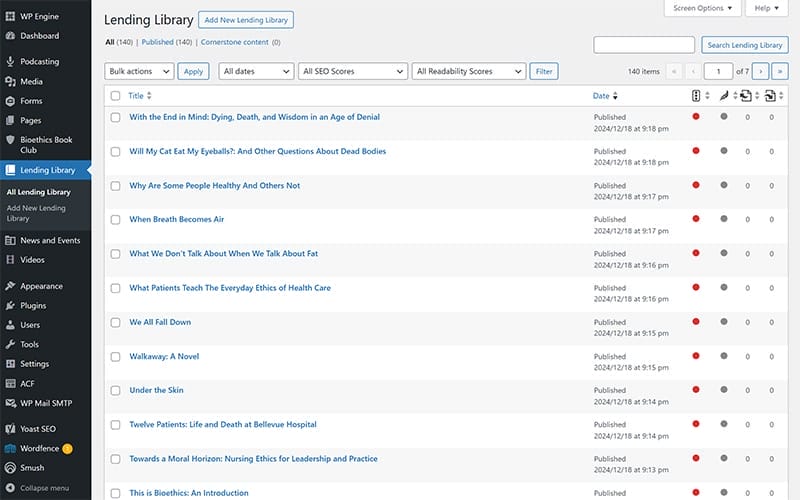Sort the list by Title column
This screenshot has height=500, width=800.
[140, 96]
